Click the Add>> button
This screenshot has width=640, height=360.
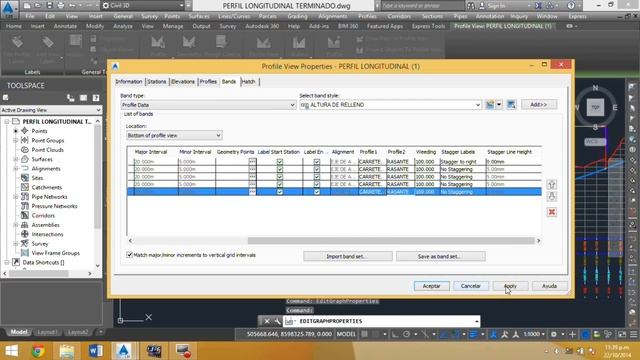click(539, 105)
